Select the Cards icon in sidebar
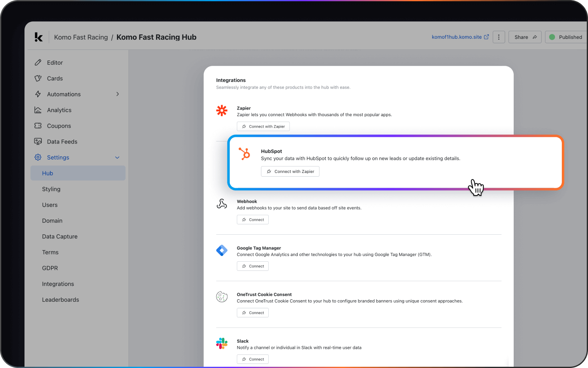The width and height of the screenshot is (588, 368). pos(38,78)
